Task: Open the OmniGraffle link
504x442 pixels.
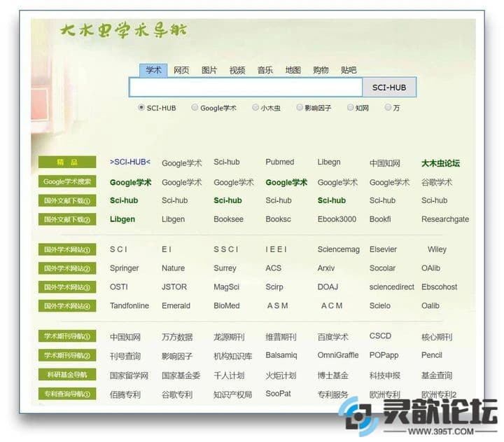Action: point(338,355)
